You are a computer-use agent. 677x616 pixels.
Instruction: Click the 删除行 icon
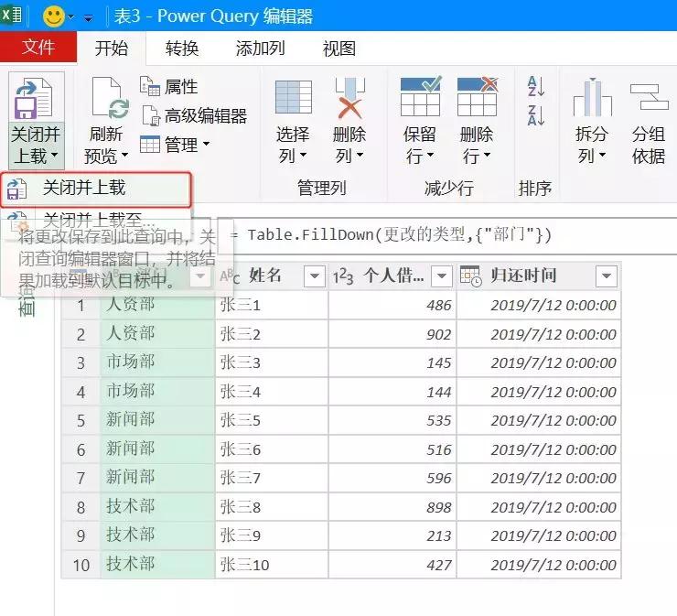[x=478, y=96]
